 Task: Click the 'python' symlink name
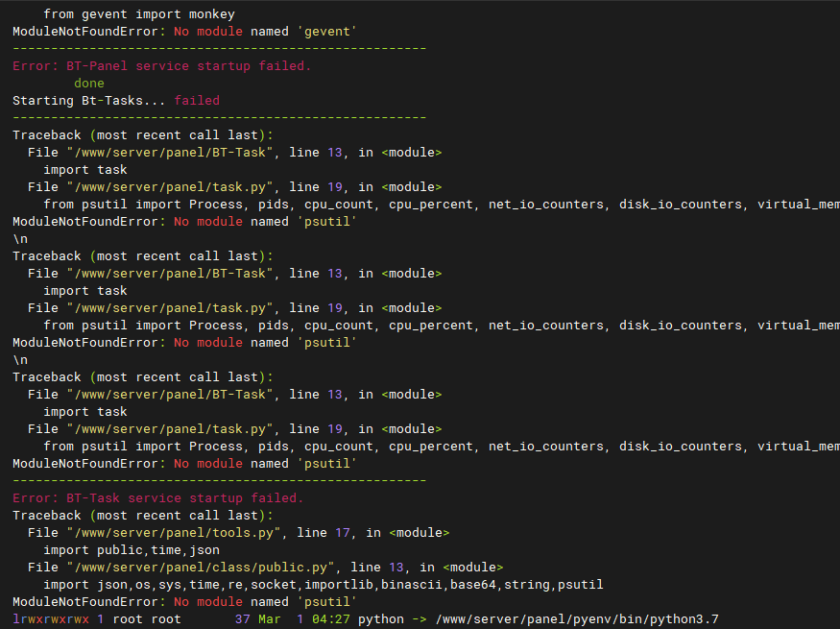click(381, 619)
